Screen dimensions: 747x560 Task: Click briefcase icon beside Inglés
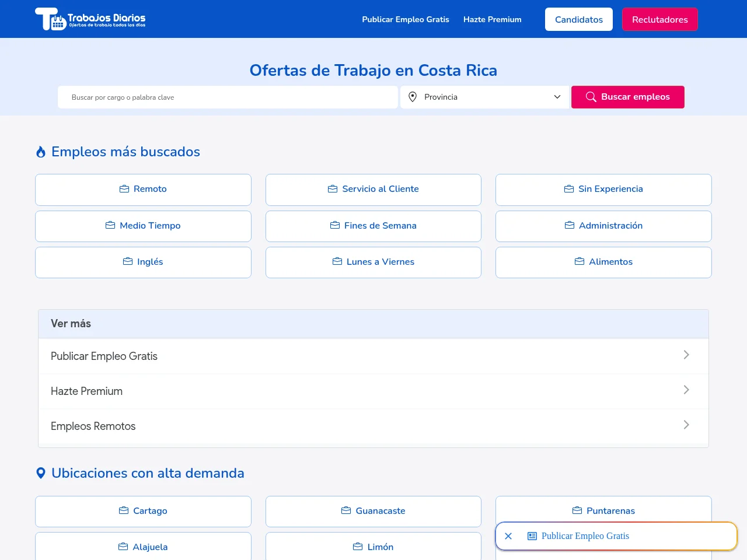click(x=128, y=261)
